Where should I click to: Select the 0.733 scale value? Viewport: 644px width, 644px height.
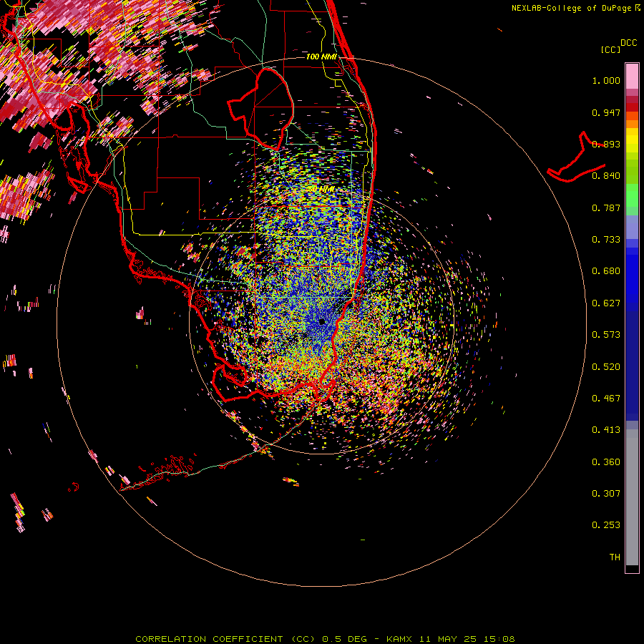coord(606,240)
